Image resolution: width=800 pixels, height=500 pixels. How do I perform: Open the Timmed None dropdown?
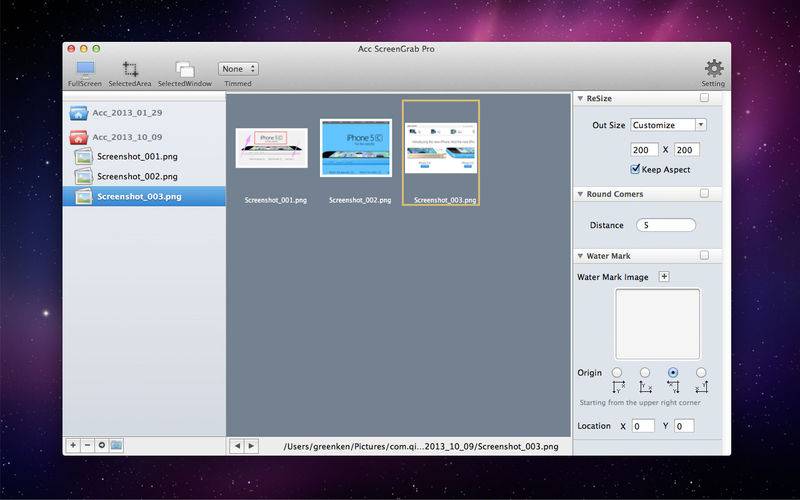pyautogui.click(x=238, y=68)
